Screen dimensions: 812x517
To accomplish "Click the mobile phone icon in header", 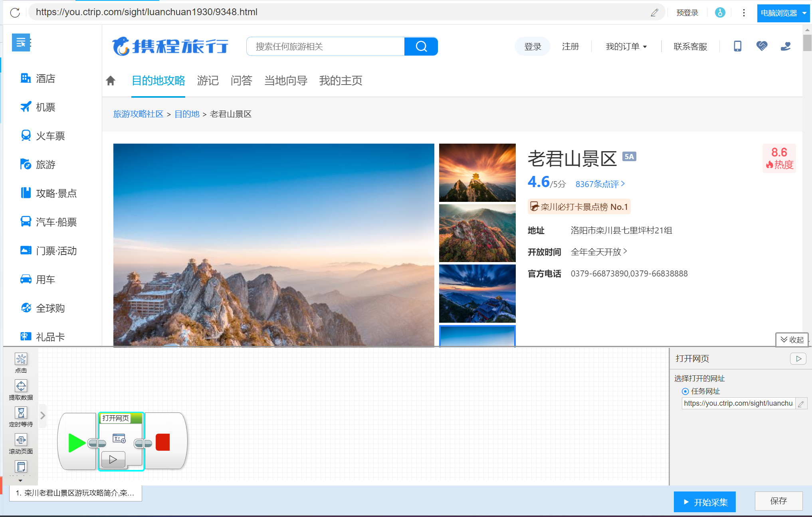I will pos(737,46).
